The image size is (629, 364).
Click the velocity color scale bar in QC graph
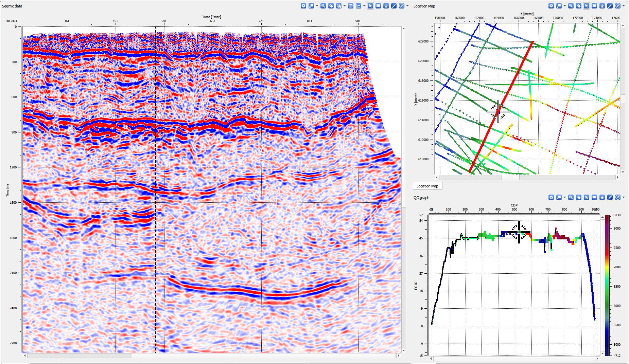coord(607,285)
